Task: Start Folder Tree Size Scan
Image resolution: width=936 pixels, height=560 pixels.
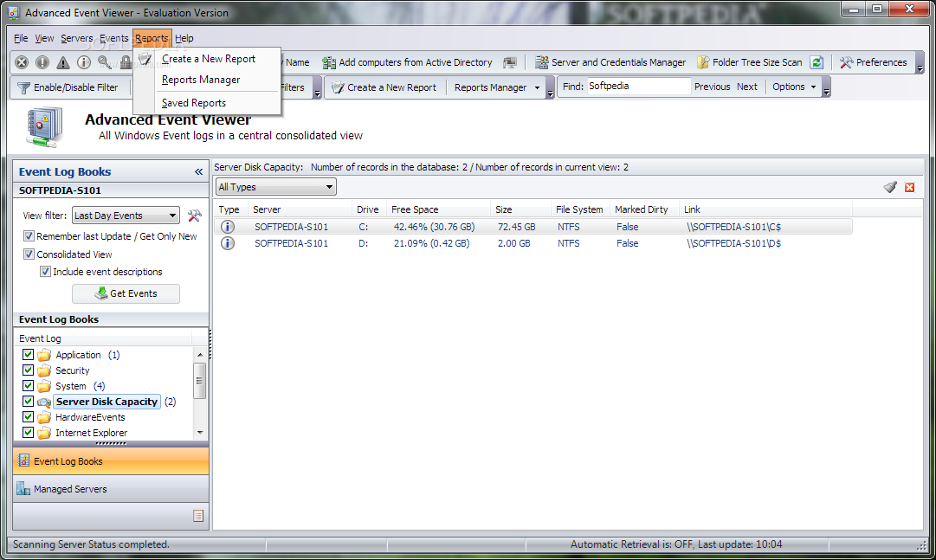Action: click(750, 62)
